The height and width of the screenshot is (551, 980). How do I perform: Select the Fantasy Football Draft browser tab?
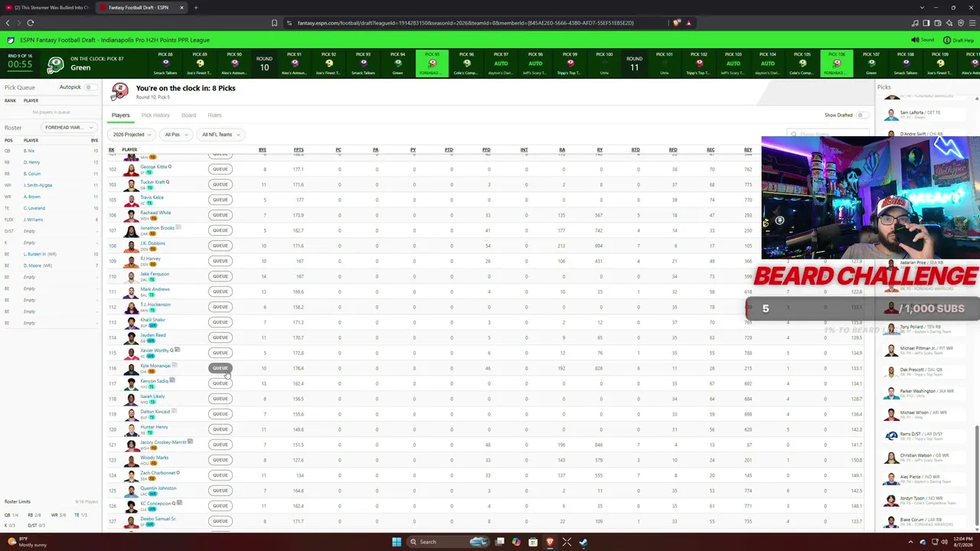click(x=142, y=8)
